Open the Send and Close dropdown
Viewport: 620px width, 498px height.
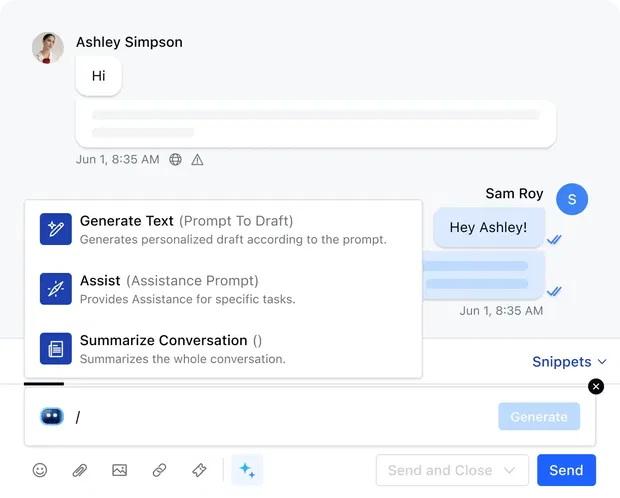452,470
